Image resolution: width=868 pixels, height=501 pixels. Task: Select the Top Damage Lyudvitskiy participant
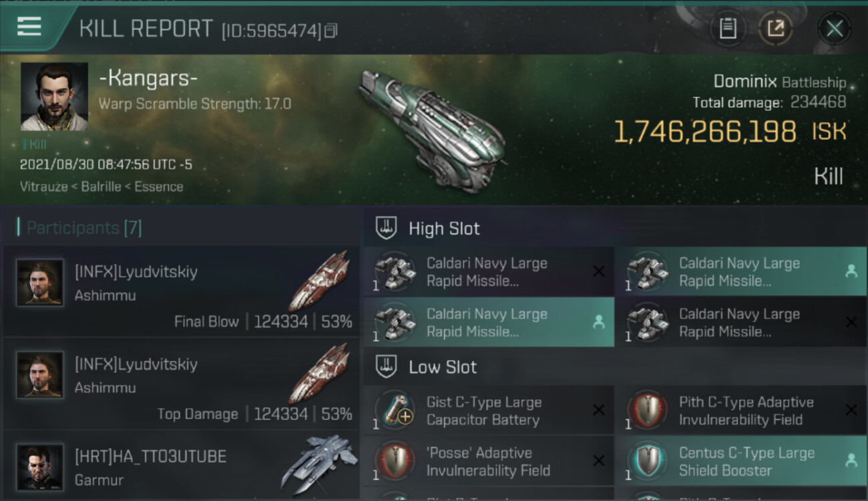(x=181, y=384)
